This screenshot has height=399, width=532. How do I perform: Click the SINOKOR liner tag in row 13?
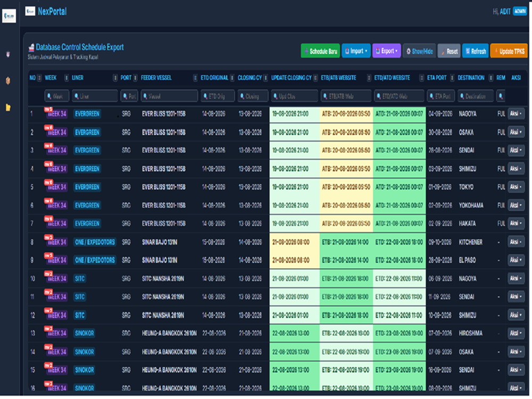tap(84, 334)
